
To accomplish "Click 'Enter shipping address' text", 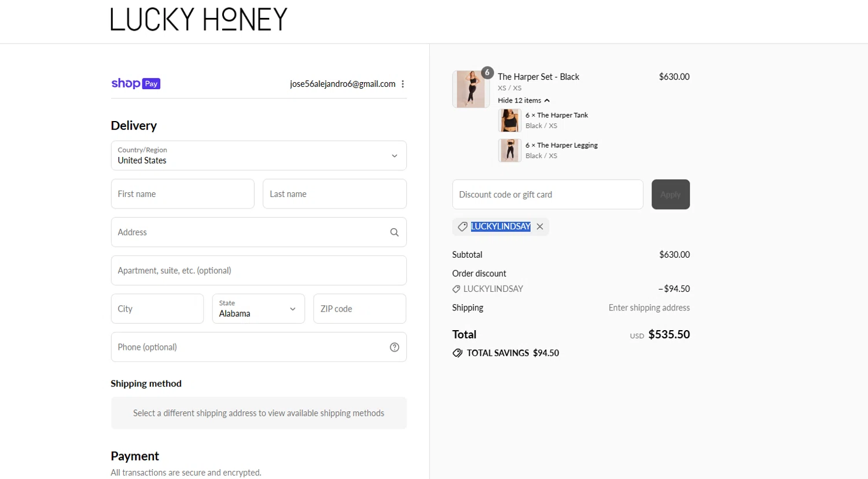I will (x=649, y=308).
